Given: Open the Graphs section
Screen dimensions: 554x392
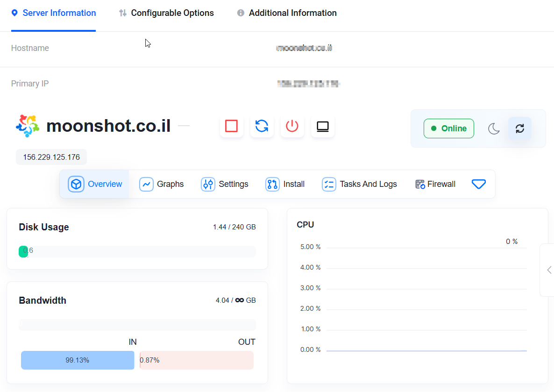Looking at the screenshot, I should point(162,184).
